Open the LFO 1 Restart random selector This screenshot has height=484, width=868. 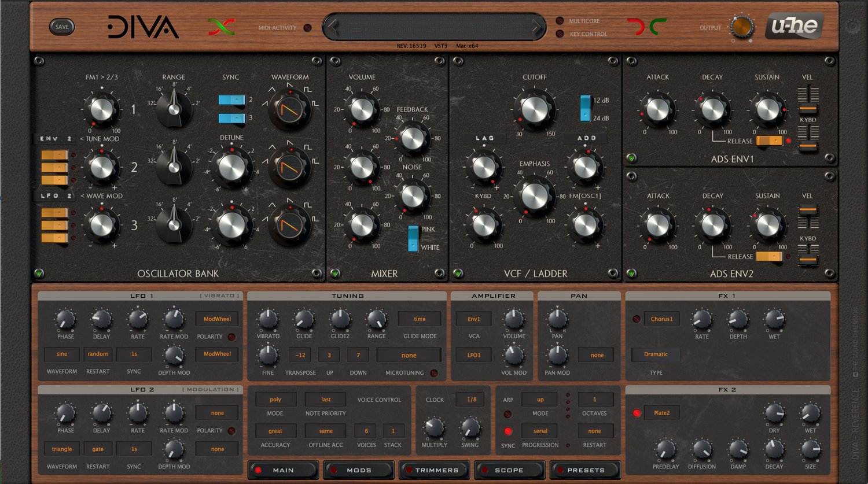(x=98, y=354)
